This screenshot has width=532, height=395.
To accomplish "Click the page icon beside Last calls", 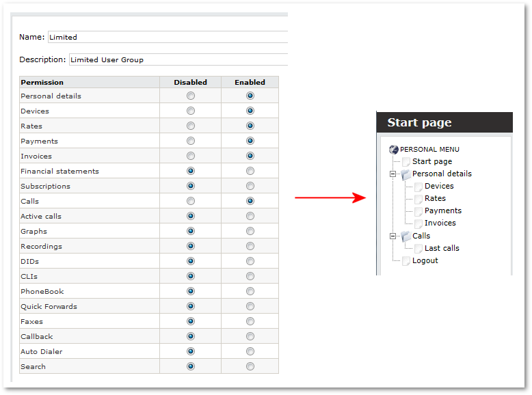I will pos(418,249).
